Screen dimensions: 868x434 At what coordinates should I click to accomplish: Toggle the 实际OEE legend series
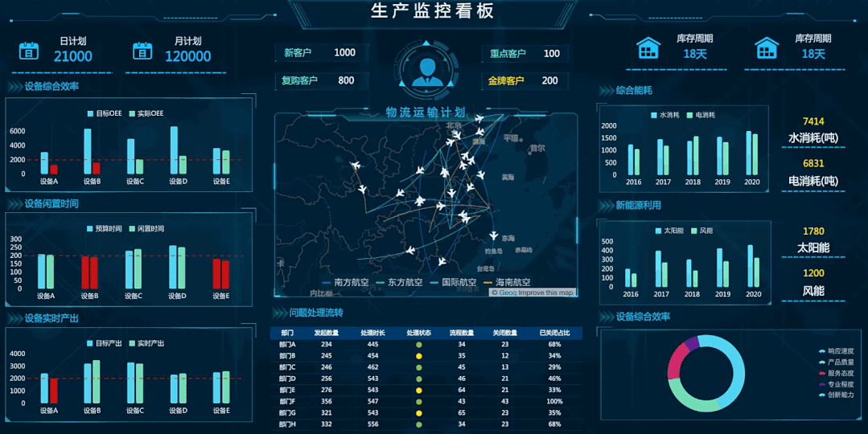[146, 113]
